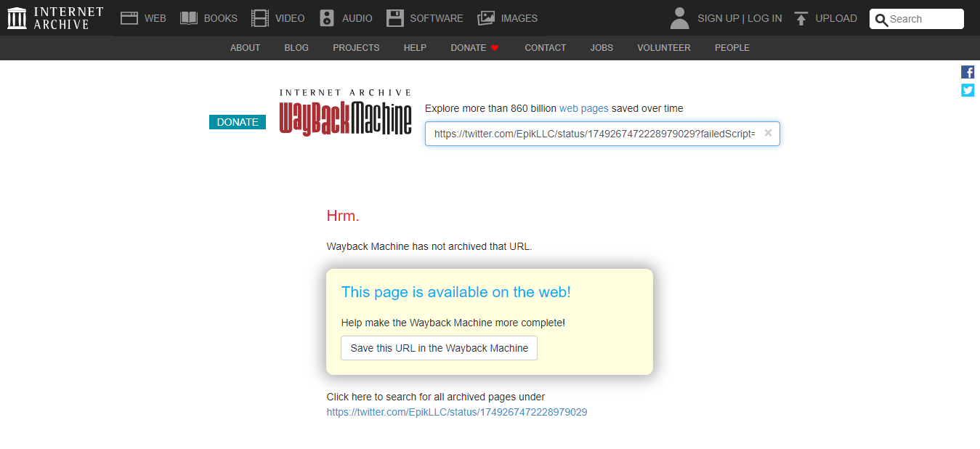Image resolution: width=980 pixels, height=449 pixels.
Task: Click the teal DONATE button
Action: [238, 122]
